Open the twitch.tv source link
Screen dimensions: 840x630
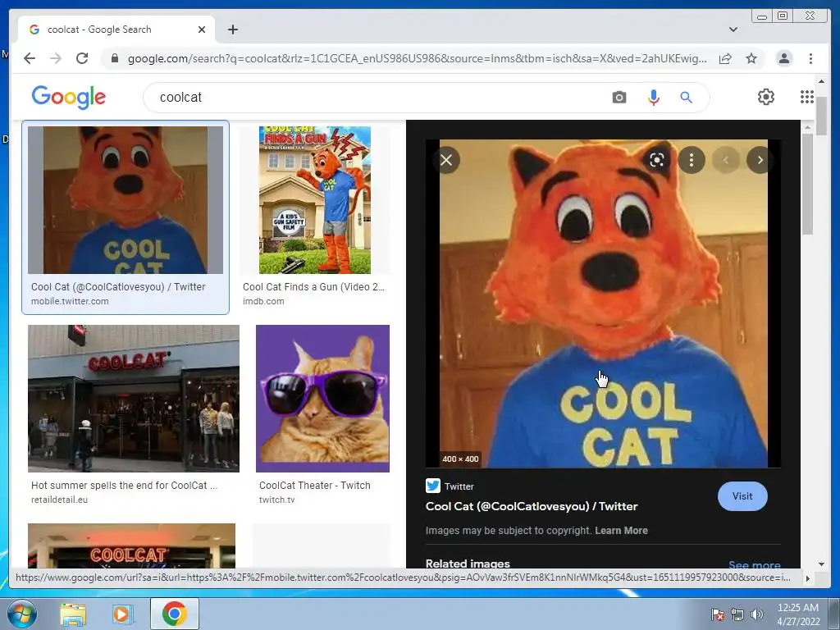point(276,500)
